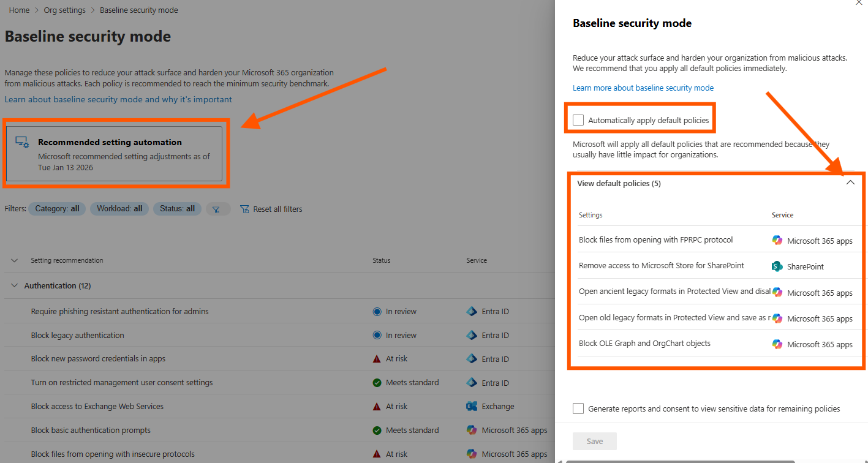Image resolution: width=868 pixels, height=463 pixels.
Task: Go to Home from the breadcrumb
Action: click(19, 10)
